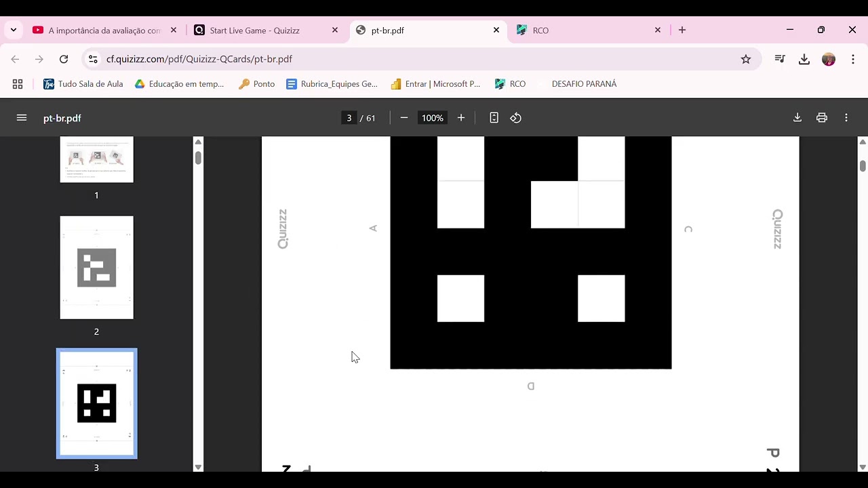Go forward to next page
The height and width of the screenshot is (488, 868).
(x=39, y=60)
